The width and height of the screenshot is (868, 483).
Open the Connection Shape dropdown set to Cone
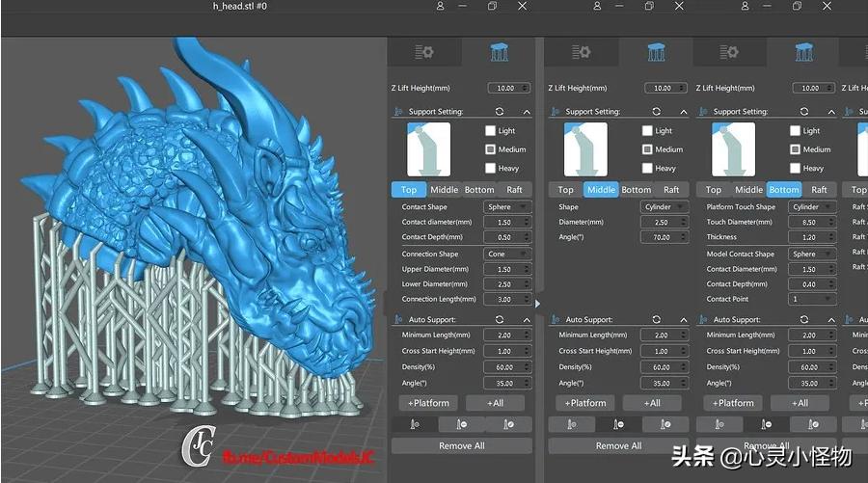click(507, 254)
